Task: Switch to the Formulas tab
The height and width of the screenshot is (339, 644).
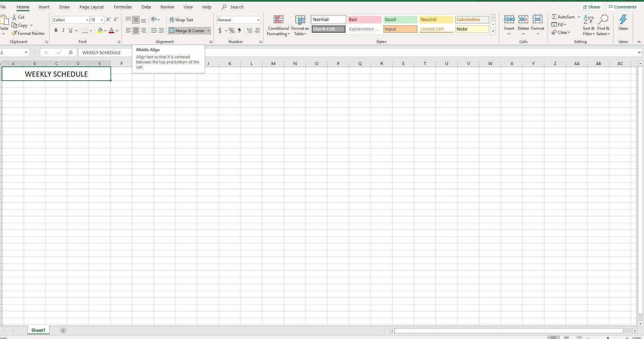Action: [123, 7]
